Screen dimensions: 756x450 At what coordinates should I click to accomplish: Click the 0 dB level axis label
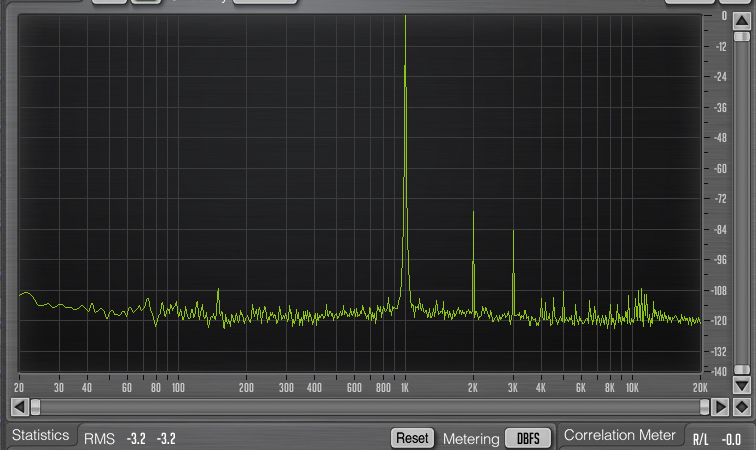[x=724, y=16]
